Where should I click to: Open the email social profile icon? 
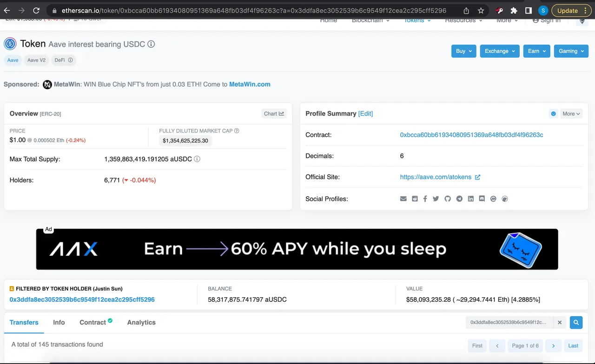click(x=403, y=199)
